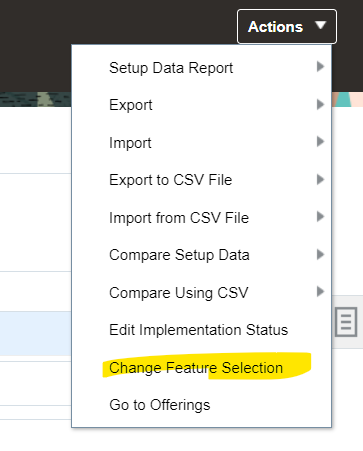This screenshot has width=363, height=451.
Task: Open Import from CSV File submenu arrow
Action: click(320, 216)
